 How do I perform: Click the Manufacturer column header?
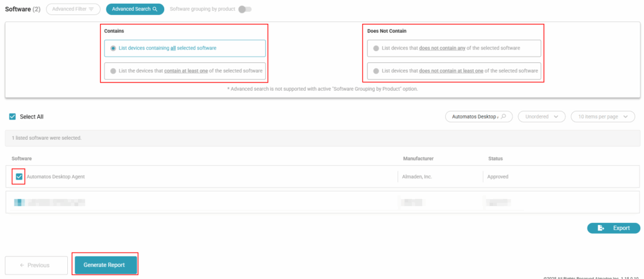(418, 158)
